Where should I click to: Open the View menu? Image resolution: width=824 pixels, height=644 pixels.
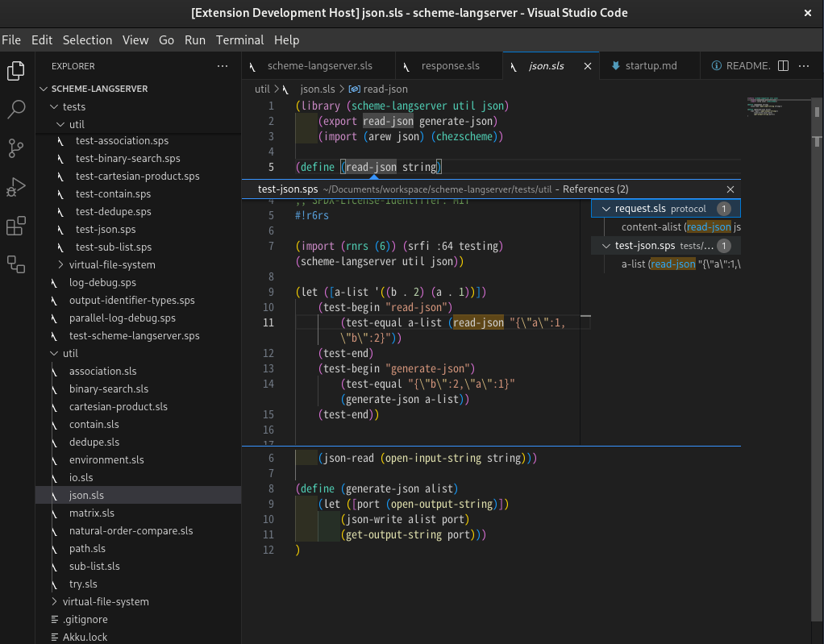pos(135,40)
